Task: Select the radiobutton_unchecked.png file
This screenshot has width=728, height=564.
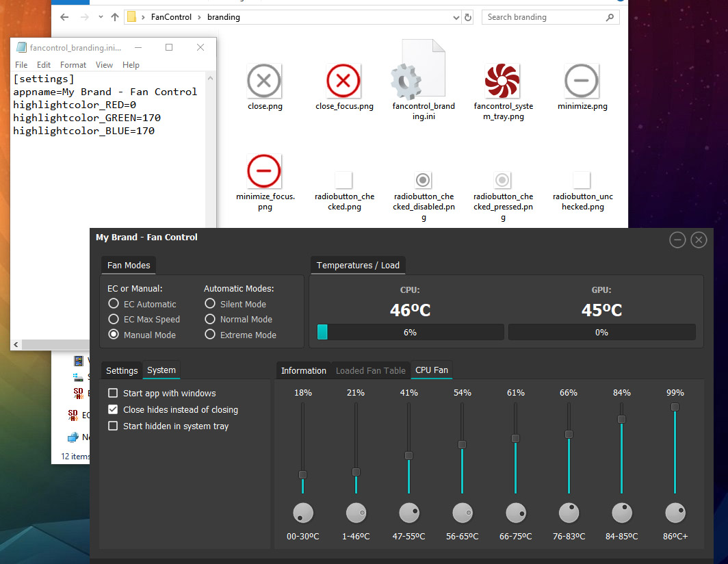Action: pyautogui.click(x=582, y=180)
